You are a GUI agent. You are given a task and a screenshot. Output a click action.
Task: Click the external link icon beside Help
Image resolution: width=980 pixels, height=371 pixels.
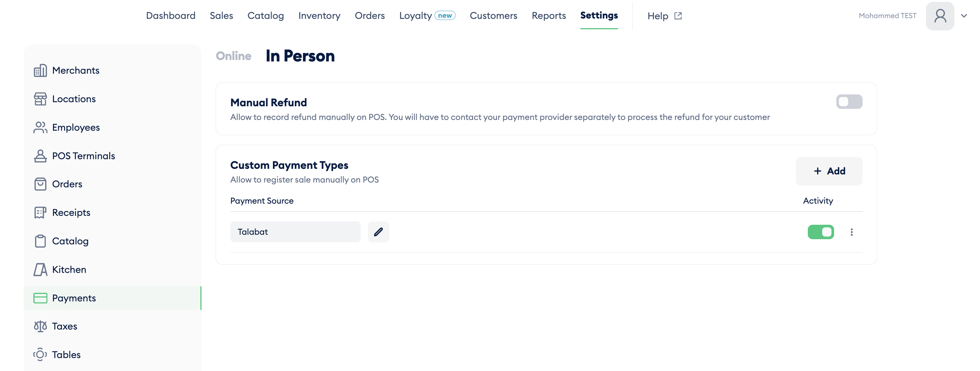pos(678,16)
